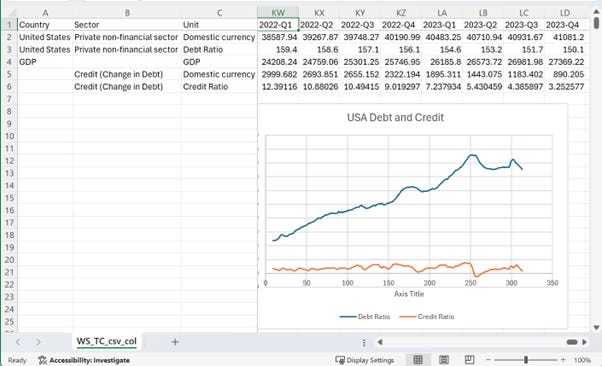Select the WS_TC_csv_col sheet tab
Screen dimensions: 602x366
pyautogui.click(x=106, y=341)
